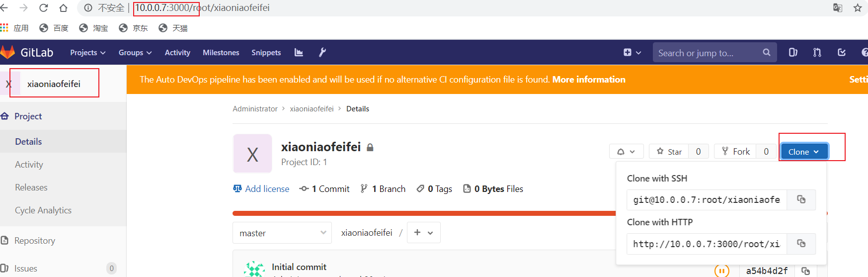
Task: Open the Groups menu in navbar
Action: 135,53
